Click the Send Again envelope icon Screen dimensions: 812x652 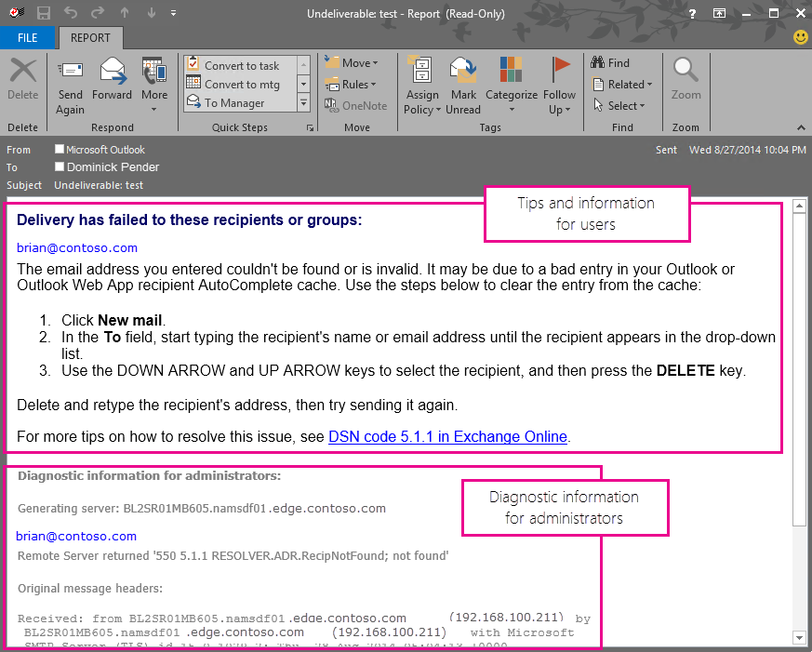click(x=71, y=70)
